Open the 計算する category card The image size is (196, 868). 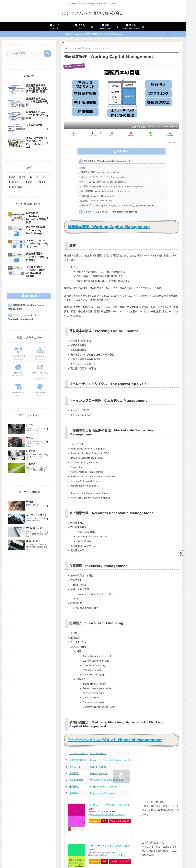[x=29, y=455]
